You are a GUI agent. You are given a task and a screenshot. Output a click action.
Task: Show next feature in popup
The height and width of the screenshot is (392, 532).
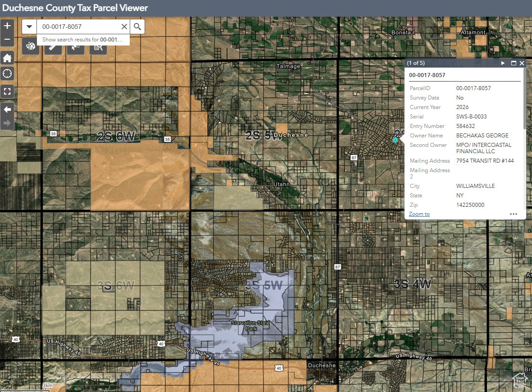point(503,64)
